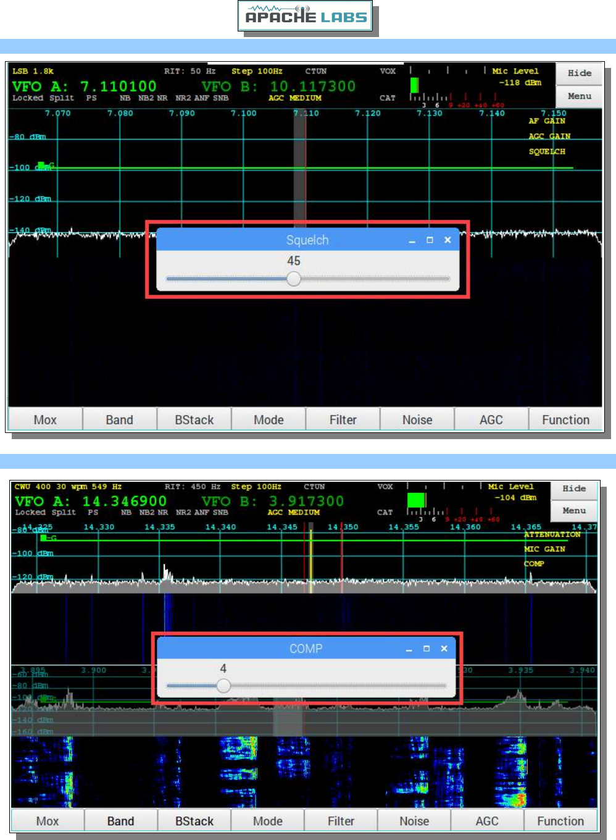Viewport: 616px width, 840px height.
Task: Open Noise options in lower screen
Action: 414,821
